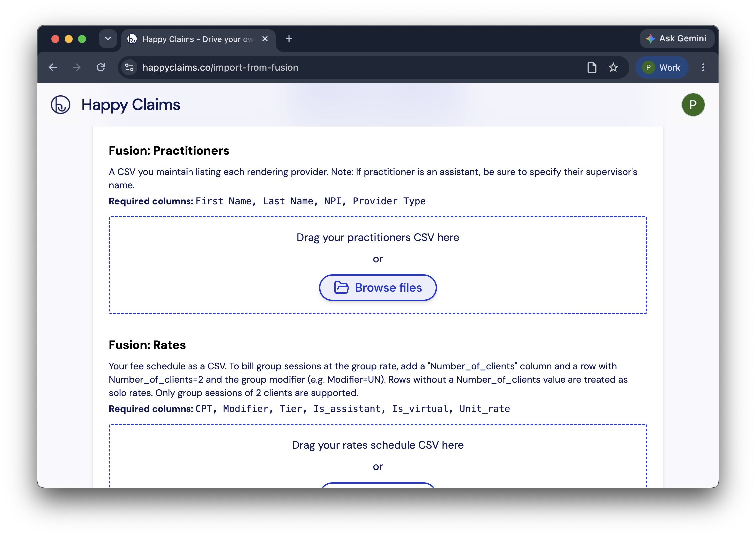Close the Happy Claims tab
Viewport: 756px width, 537px height.
point(265,39)
